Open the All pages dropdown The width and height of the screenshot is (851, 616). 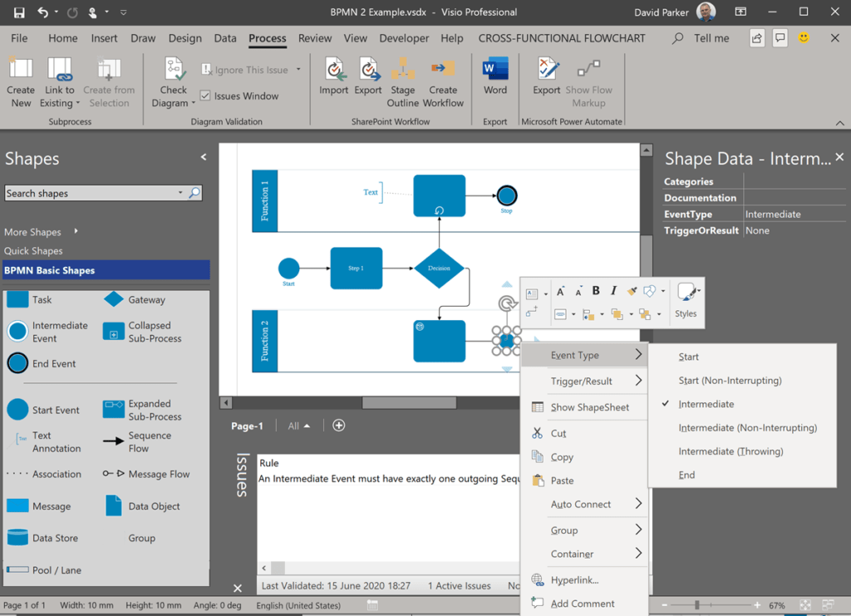tap(297, 425)
